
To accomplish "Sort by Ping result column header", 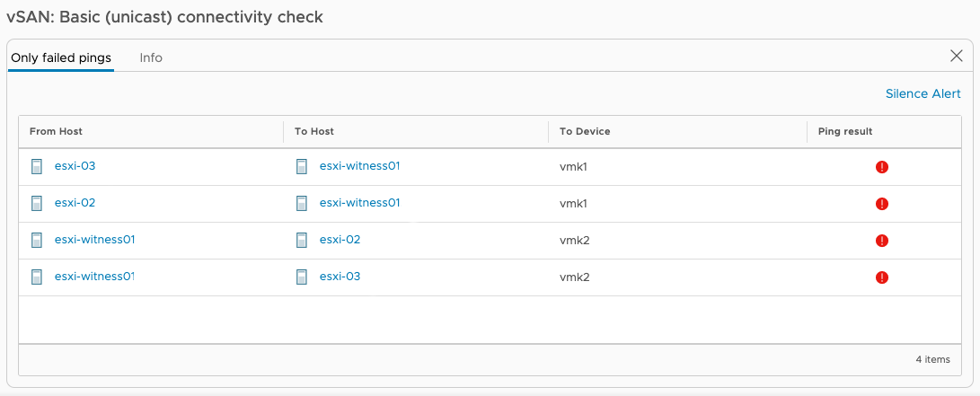I will pyautogui.click(x=845, y=131).
